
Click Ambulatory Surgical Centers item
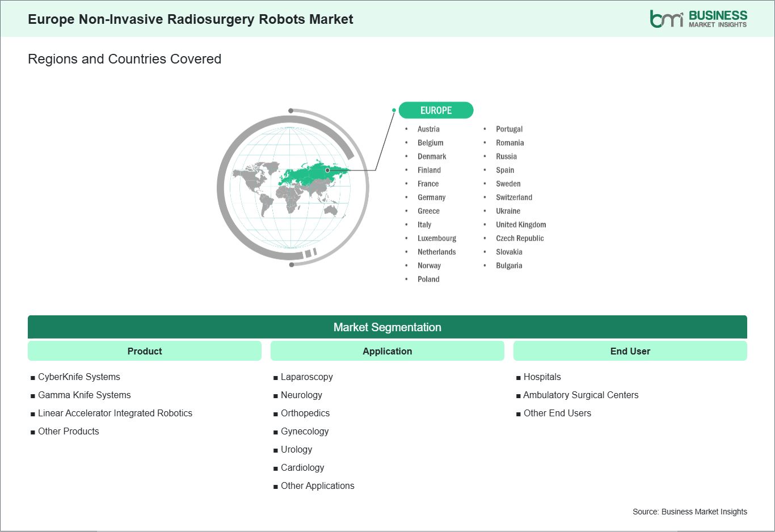point(580,395)
